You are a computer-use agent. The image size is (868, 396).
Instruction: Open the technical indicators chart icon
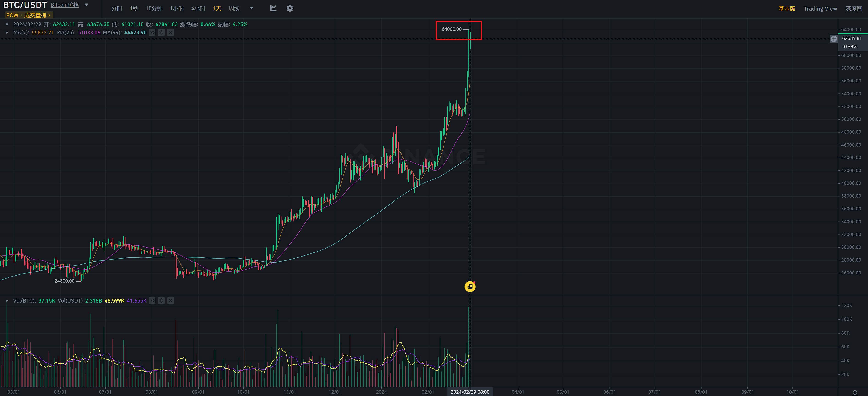(273, 8)
